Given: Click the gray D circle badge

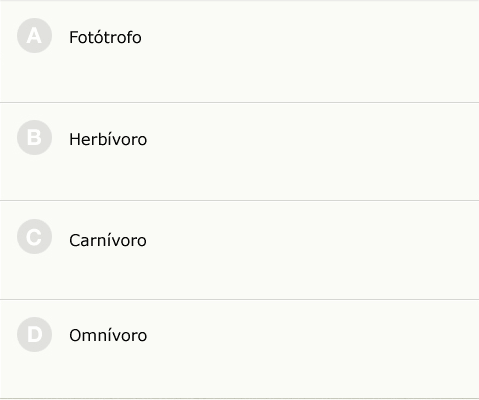Looking at the screenshot, I should point(34,335).
